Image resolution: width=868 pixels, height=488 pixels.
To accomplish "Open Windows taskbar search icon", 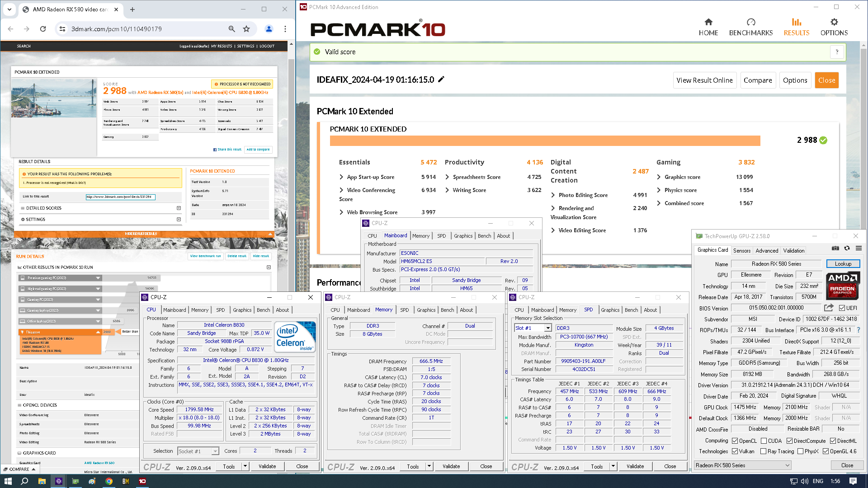I will (24, 481).
